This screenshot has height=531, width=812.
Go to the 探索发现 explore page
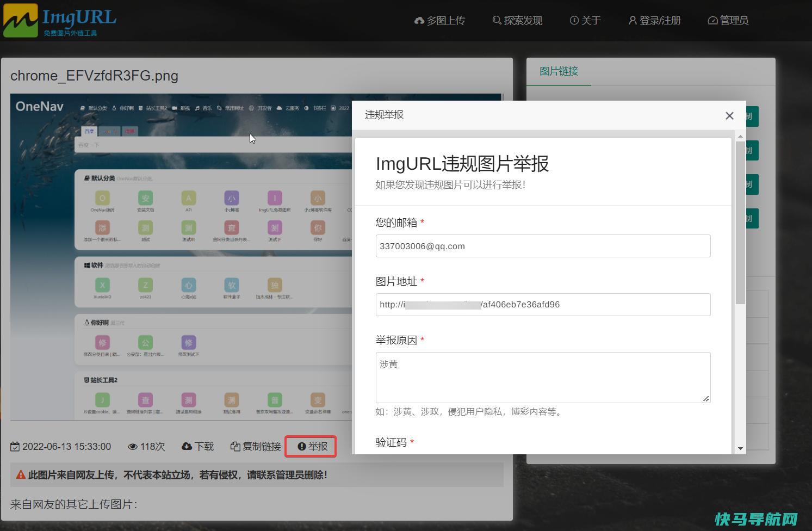[x=517, y=21]
